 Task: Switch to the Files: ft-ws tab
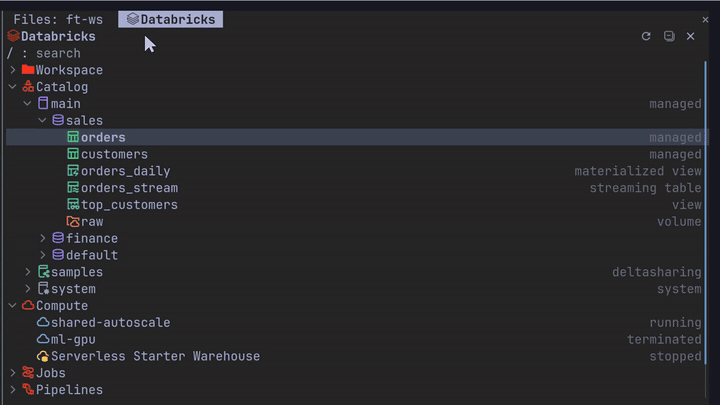pos(58,19)
